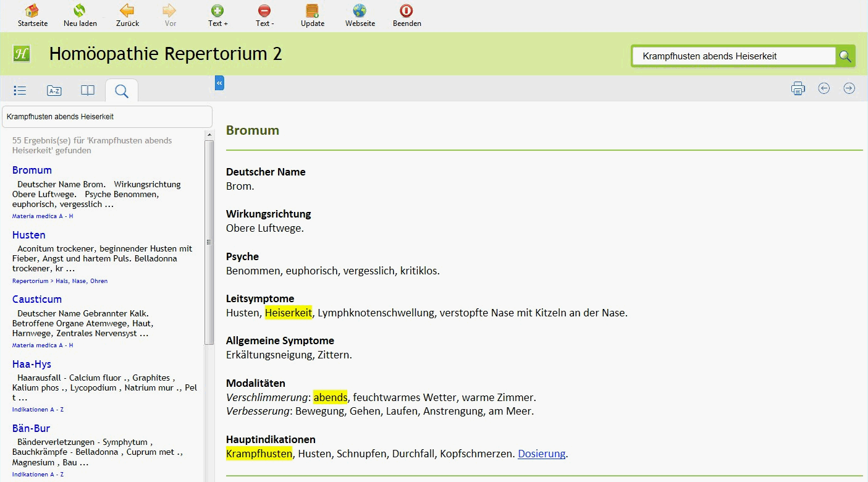Switch to the book glossary tab
Image resolution: width=868 pixels, height=482 pixels.
pyautogui.click(x=88, y=91)
